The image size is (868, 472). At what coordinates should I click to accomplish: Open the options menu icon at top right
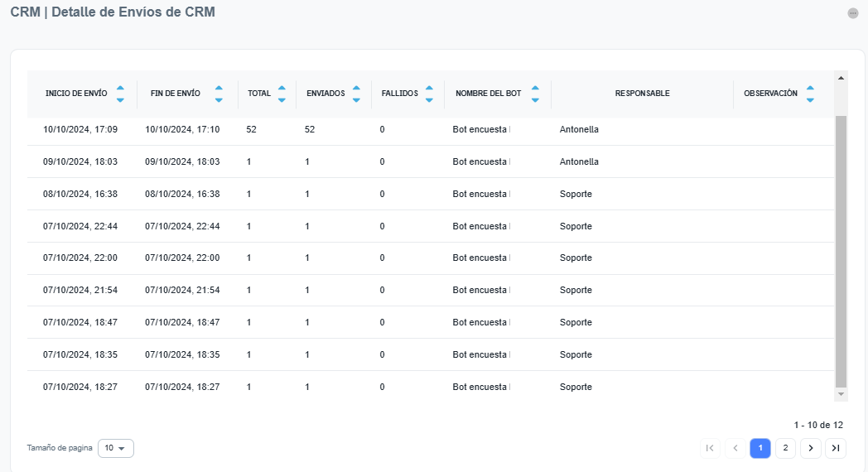click(x=853, y=13)
